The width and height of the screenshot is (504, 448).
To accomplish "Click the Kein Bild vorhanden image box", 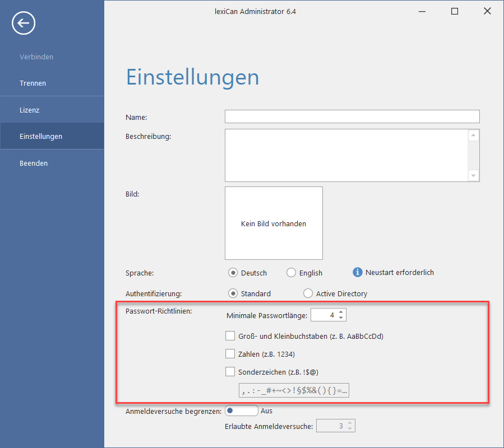I will (x=274, y=223).
